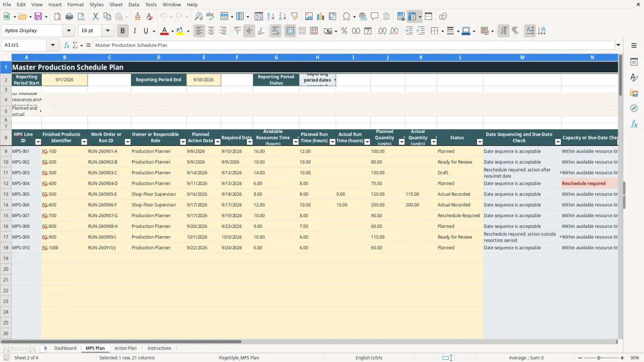Click the zoom slider in status bar
The width and height of the screenshot is (644, 362).
point(600,358)
